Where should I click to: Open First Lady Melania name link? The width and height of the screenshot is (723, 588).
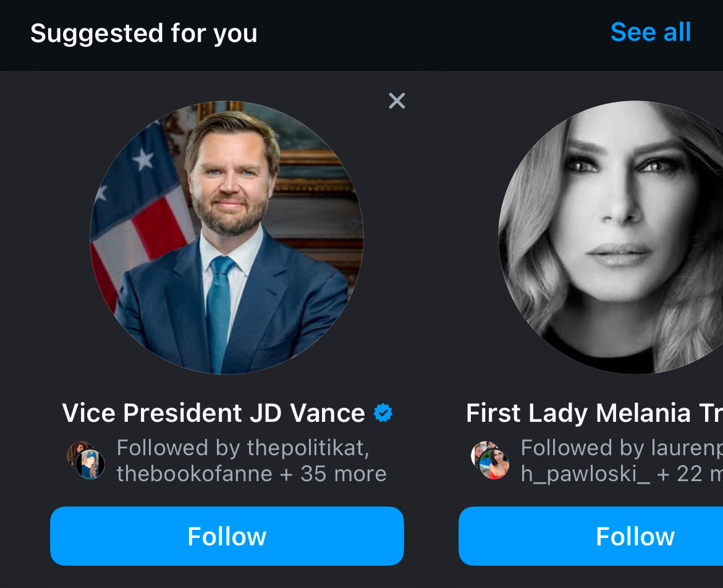[594, 413]
